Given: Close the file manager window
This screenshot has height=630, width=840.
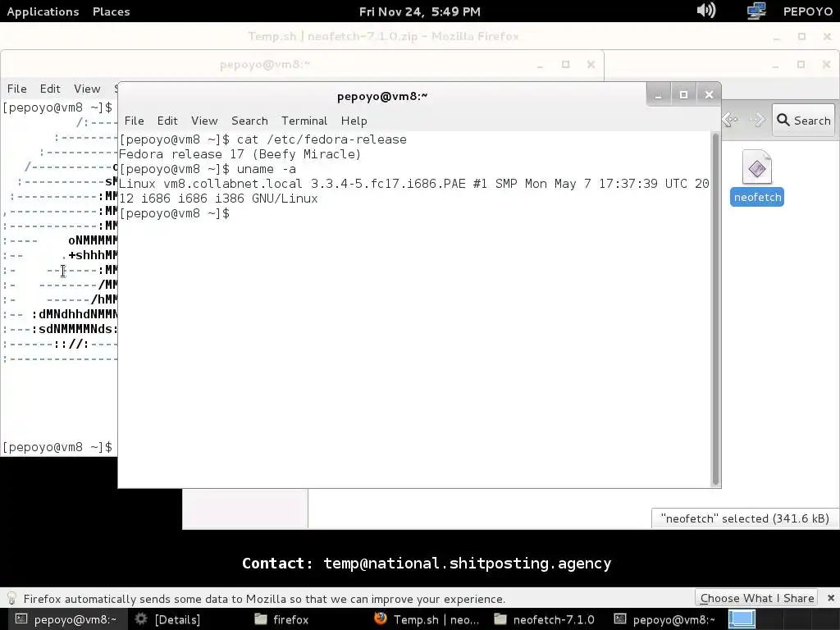Looking at the screenshot, I should point(826,64).
